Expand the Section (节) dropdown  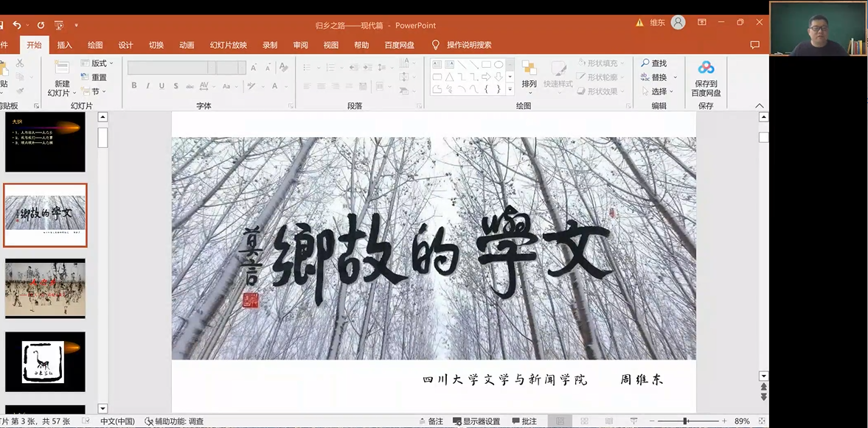point(95,91)
